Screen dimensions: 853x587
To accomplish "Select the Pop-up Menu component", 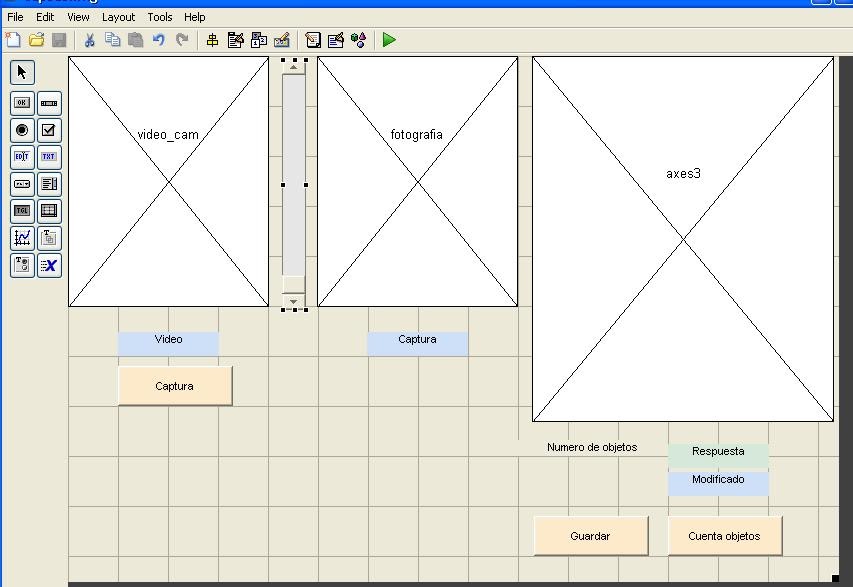I will coord(20,183).
